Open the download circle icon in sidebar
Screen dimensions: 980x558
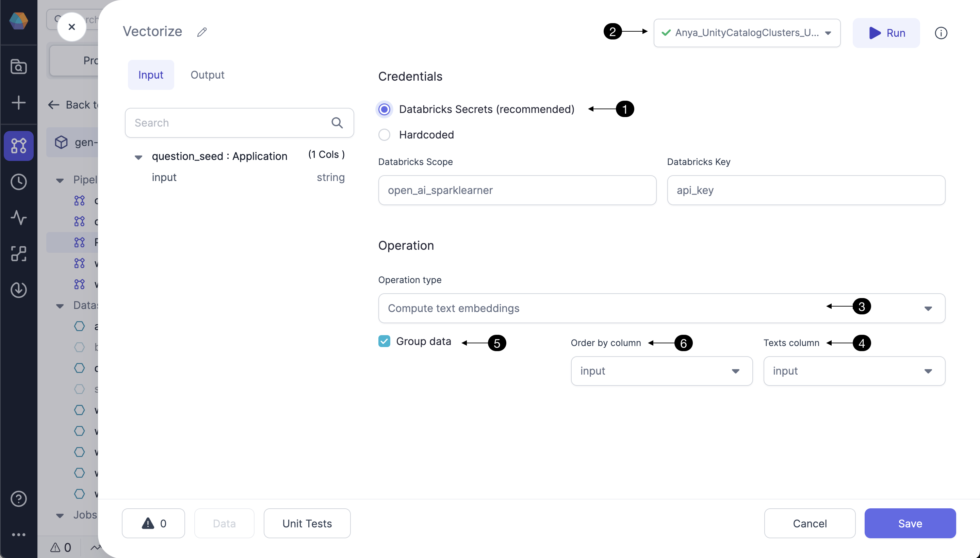point(18,290)
